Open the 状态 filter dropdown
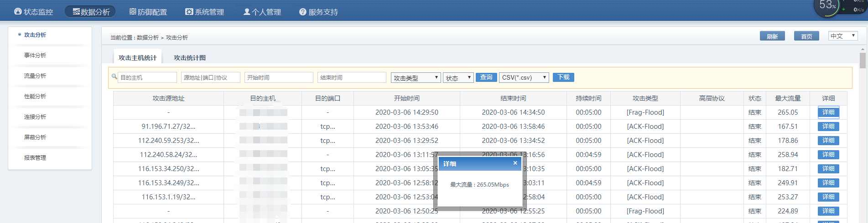Viewport: 868px width, 223px height. point(458,78)
